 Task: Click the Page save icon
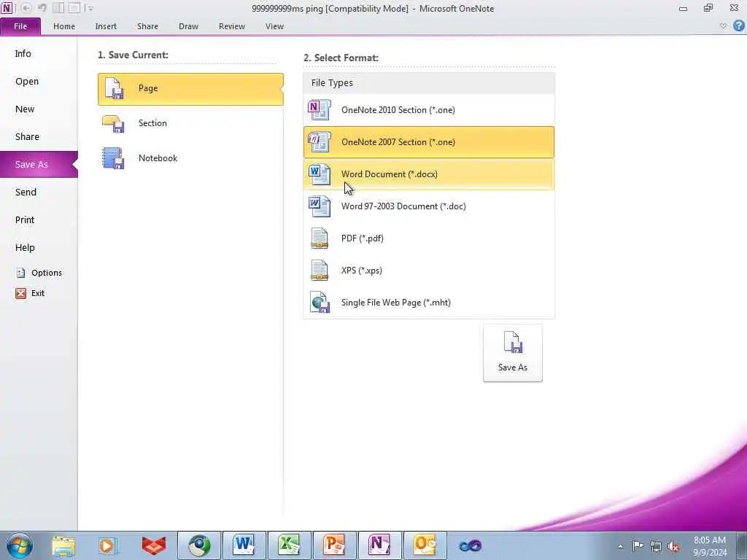[115, 88]
